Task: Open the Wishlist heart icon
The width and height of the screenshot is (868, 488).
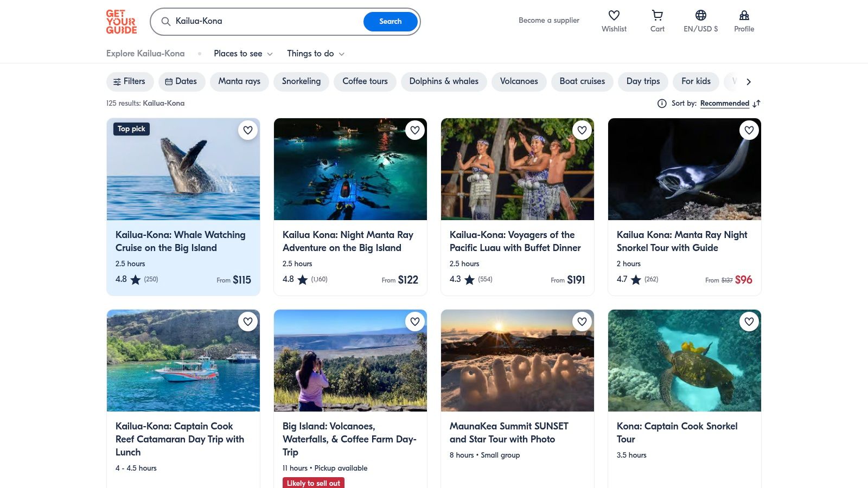Action: pos(614,15)
